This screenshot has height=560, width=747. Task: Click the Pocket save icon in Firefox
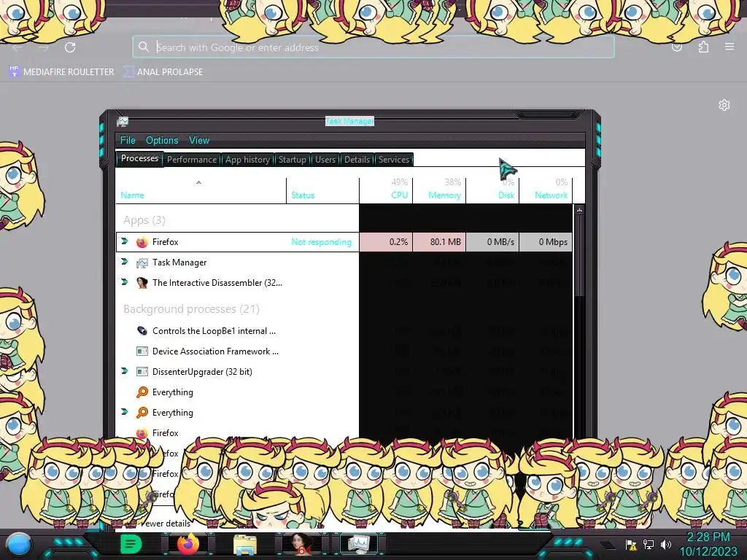coord(677,47)
